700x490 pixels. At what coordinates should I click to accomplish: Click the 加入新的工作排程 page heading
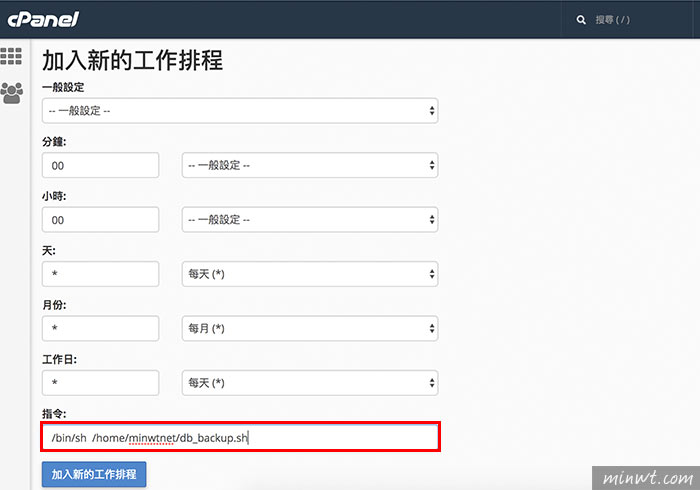click(133, 60)
